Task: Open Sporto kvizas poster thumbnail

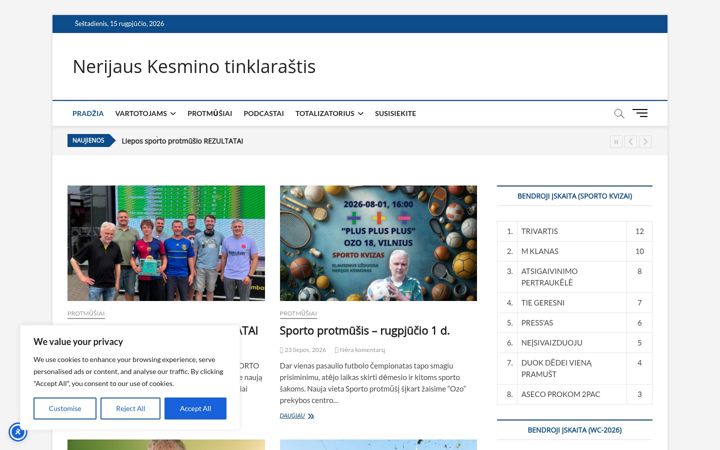Action: (x=378, y=243)
